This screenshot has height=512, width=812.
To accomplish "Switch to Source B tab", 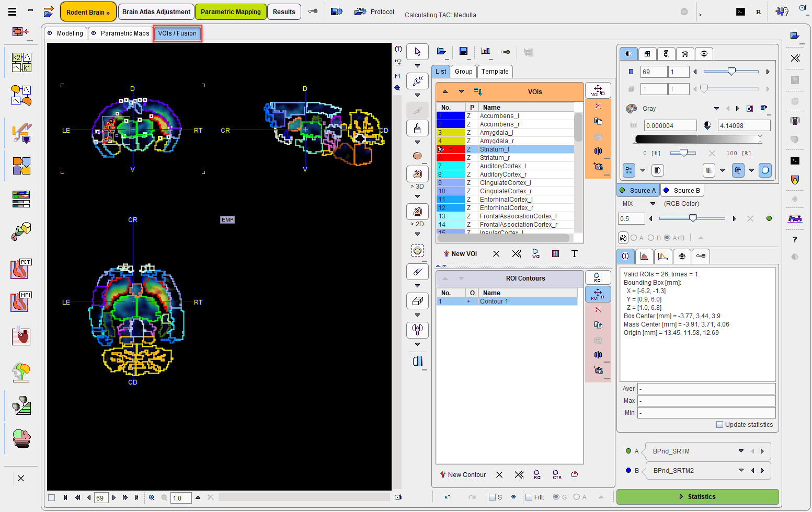I will point(682,190).
